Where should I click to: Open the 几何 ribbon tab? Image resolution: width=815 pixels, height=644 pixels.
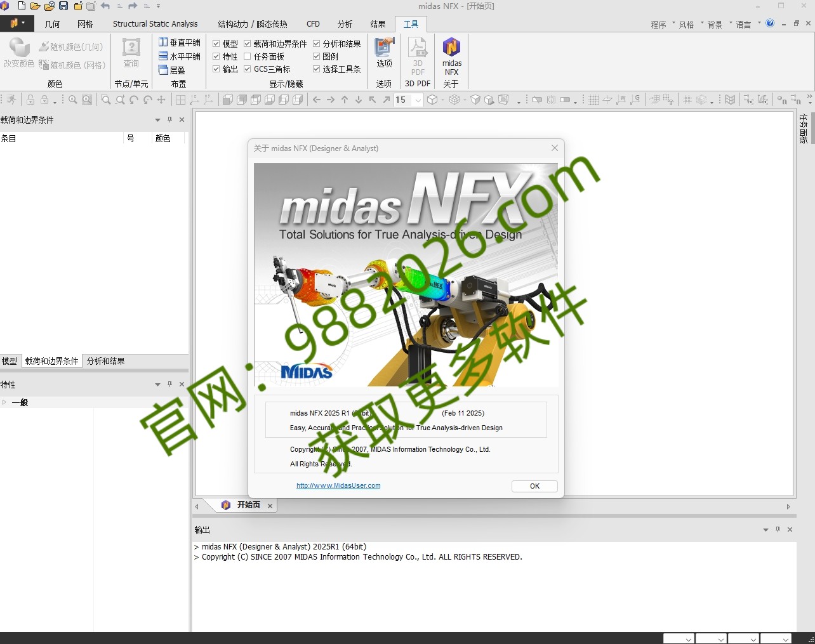[53, 24]
